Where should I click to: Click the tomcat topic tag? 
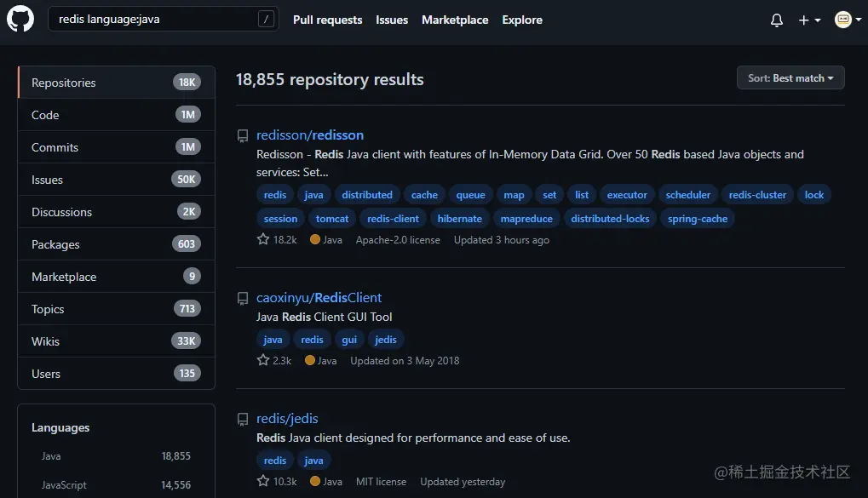coord(332,219)
